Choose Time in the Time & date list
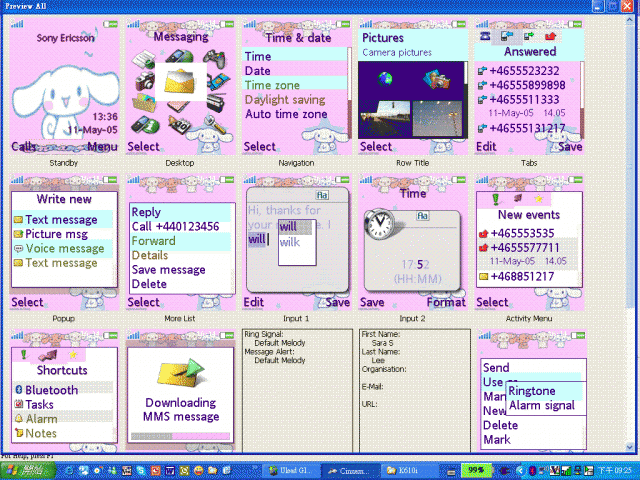The height and width of the screenshot is (480, 640). (x=295, y=56)
